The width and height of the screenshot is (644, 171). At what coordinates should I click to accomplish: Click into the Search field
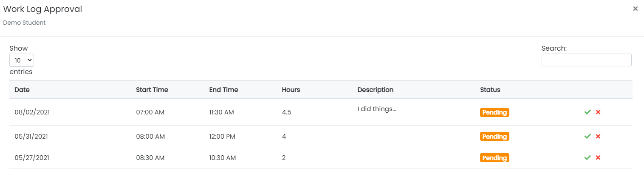[586, 60]
